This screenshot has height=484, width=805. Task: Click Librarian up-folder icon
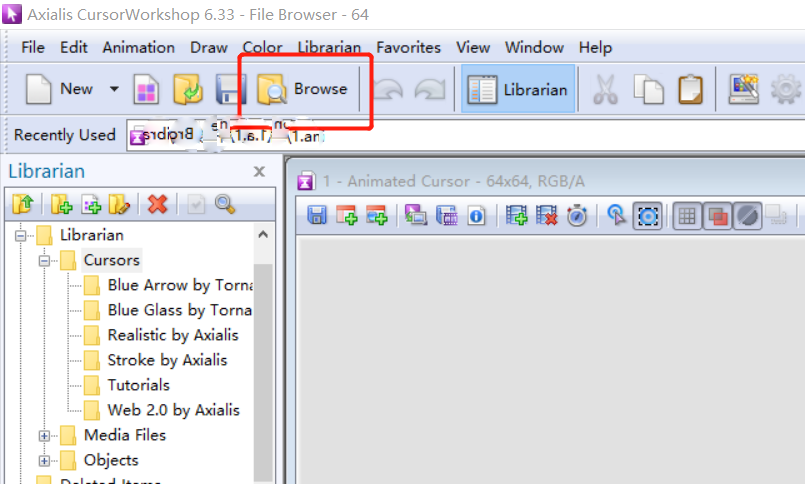(23, 204)
